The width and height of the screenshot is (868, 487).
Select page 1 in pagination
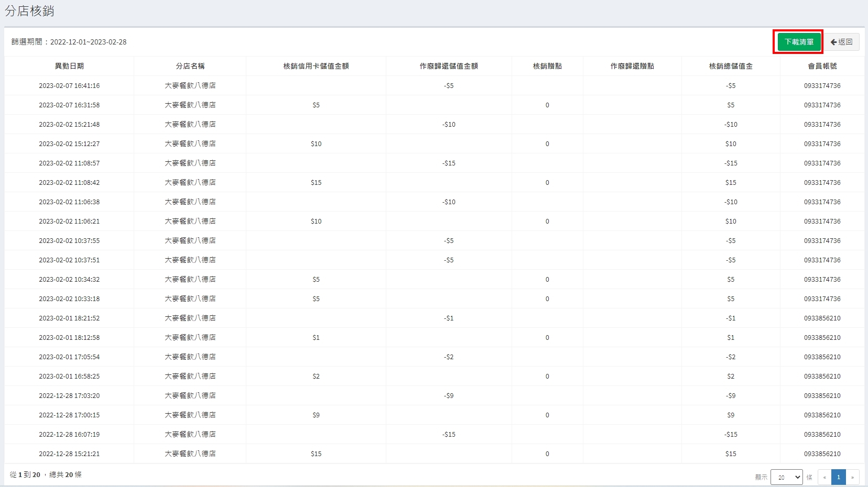point(839,477)
